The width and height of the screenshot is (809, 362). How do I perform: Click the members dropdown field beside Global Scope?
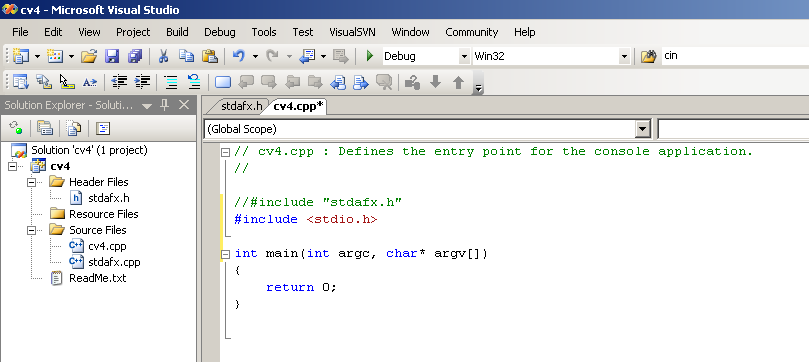[x=733, y=129]
